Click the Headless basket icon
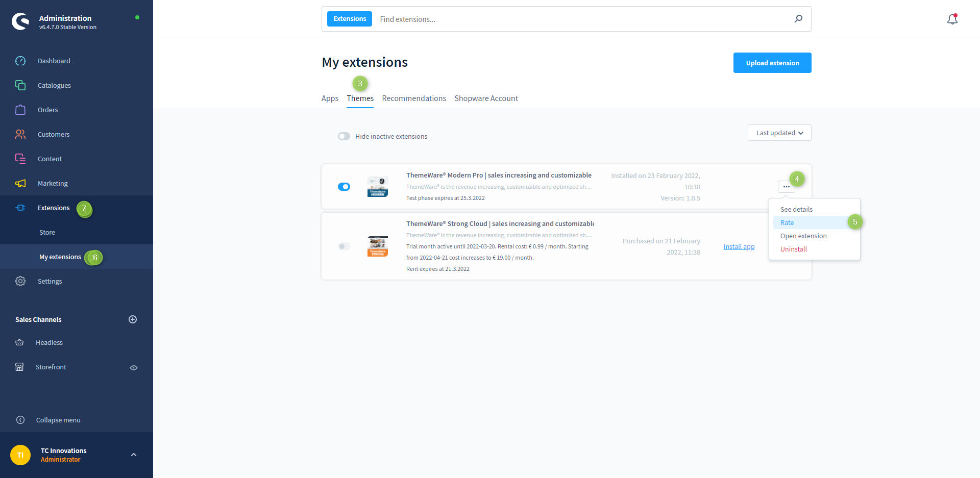The width and height of the screenshot is (980, 478). (x=19, y=342)
